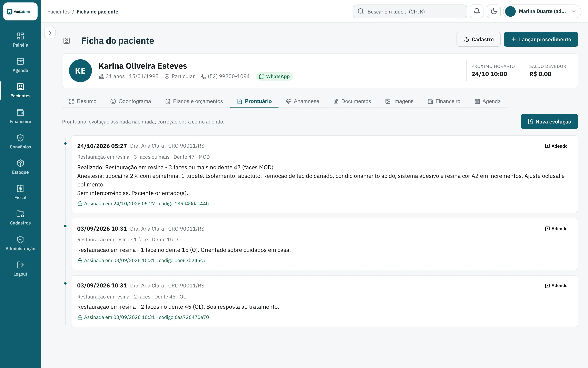Open the Painéis sidebar icon
The image size is (588, 368).
coord(20,40)
